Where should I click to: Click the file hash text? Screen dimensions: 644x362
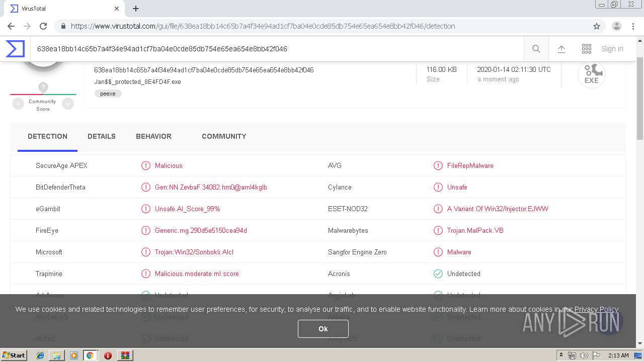204,70
